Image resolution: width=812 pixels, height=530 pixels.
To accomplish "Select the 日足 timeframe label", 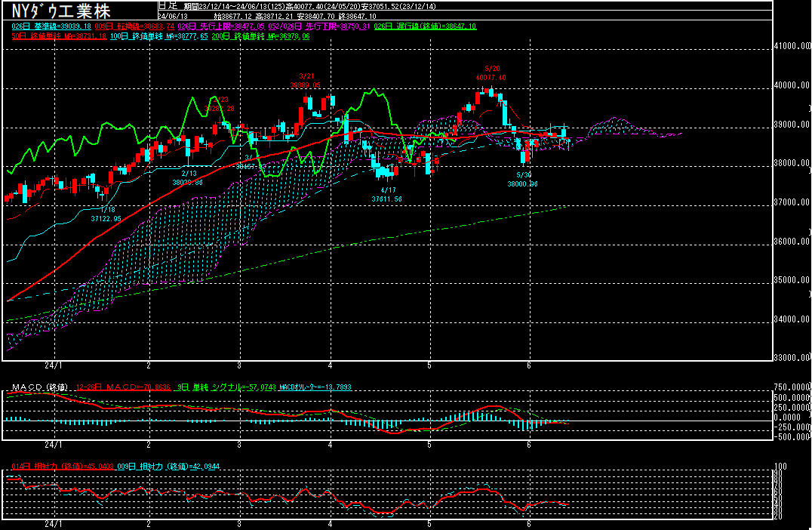I will pos(168,6).
